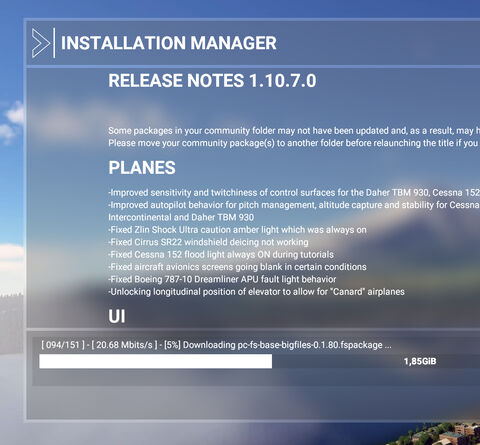
Task: Click the Boeing 787-10 Dreamliner APU note
Action: click(222, 279)
